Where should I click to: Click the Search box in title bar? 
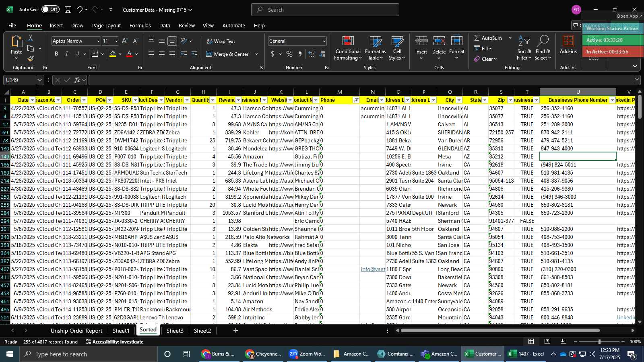[x=325, y=10]
